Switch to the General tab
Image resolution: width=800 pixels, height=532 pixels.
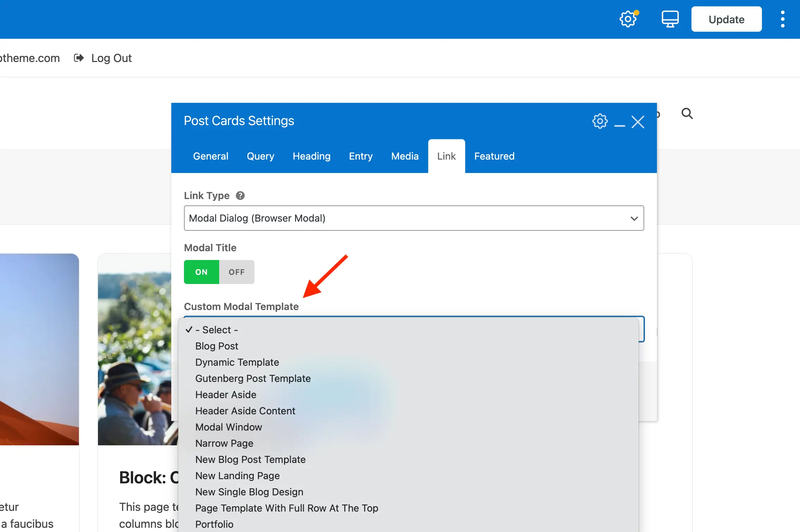tap(210, 156)
